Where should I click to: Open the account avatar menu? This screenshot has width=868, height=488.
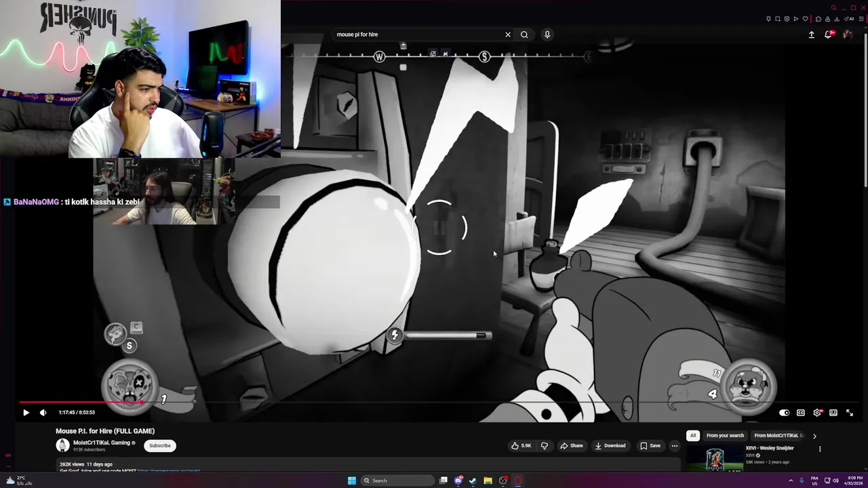(x=848, y=35)
